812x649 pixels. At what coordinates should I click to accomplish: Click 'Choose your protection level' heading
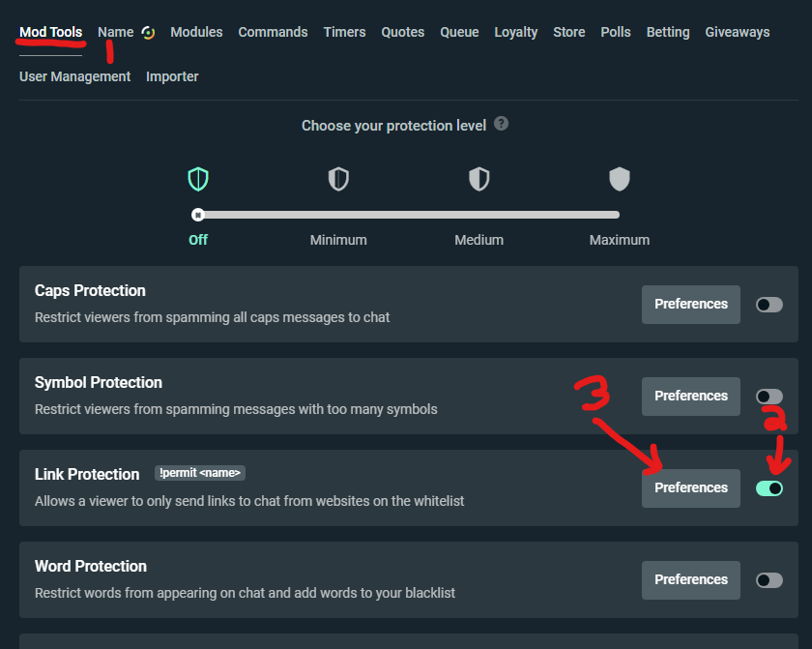394,126
